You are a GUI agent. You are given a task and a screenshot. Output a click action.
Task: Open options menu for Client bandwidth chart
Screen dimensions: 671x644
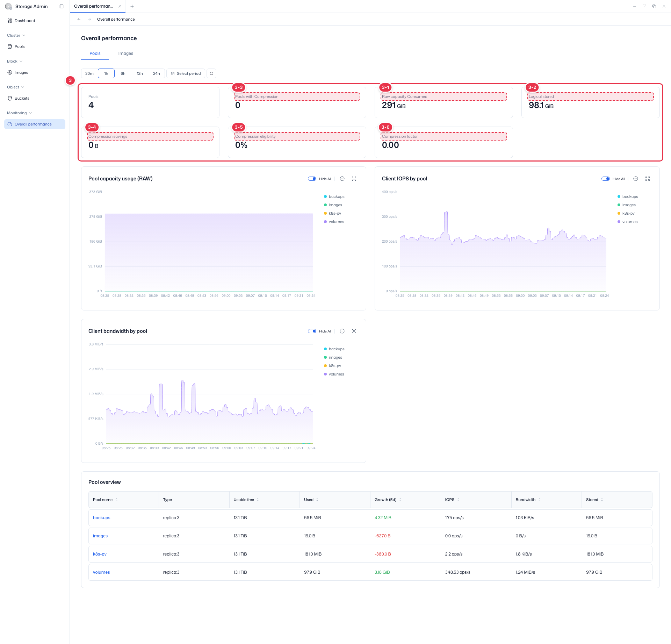point(342,331)
